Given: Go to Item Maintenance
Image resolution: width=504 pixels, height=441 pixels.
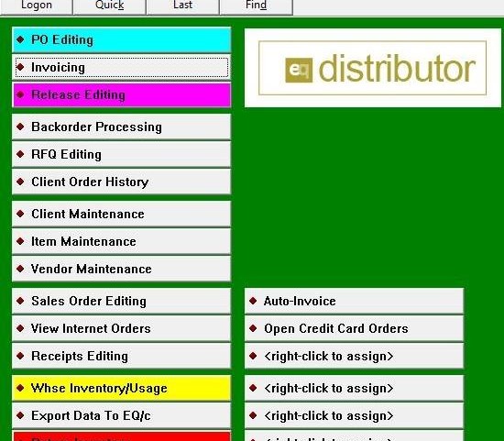Looking at the screenshot, I should tap(121, 241).
